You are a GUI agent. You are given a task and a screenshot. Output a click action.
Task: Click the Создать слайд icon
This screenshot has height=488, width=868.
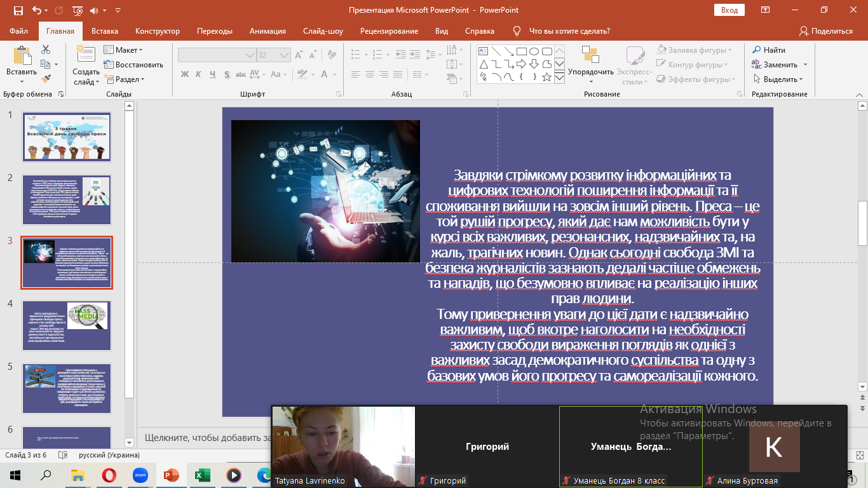point(85,55)
